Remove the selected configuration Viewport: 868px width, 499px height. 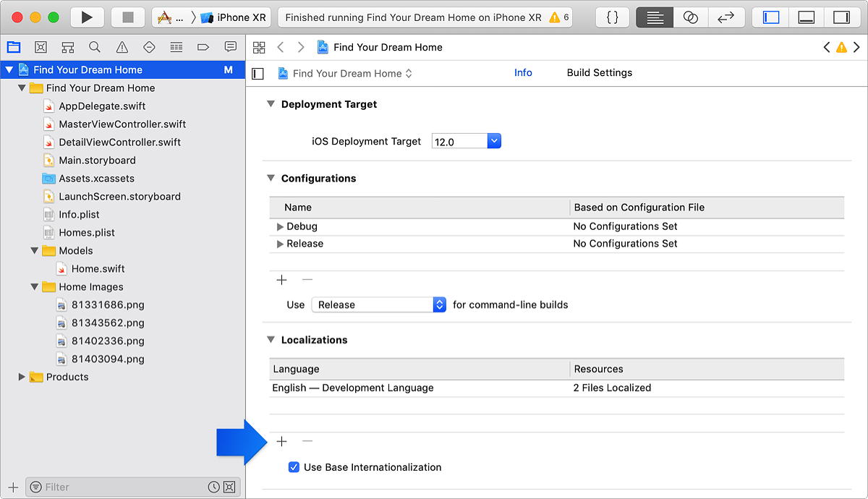(307, 280)
